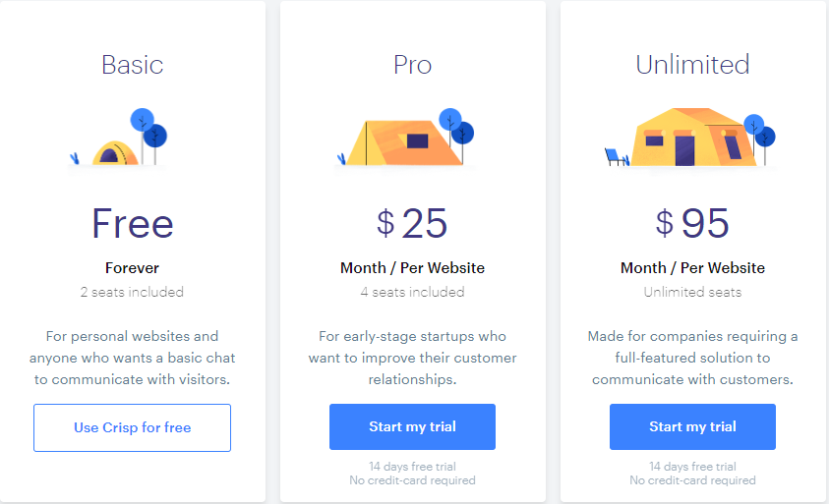829x504 pixels.
Task: Click the Free price text
Action: (132, 223)
